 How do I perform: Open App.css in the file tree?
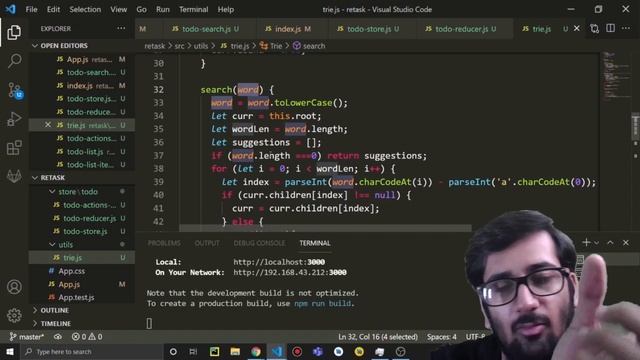point(71,271)
